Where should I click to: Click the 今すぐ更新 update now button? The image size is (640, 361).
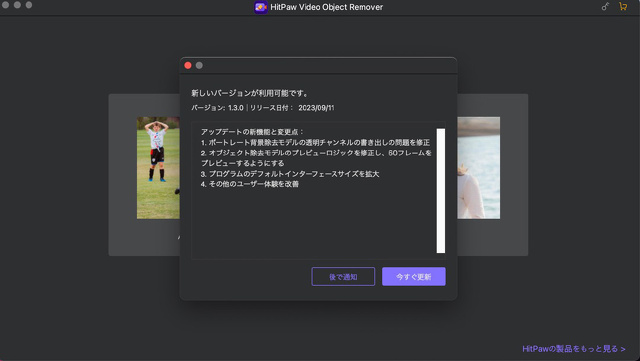[x=413, y=276]
